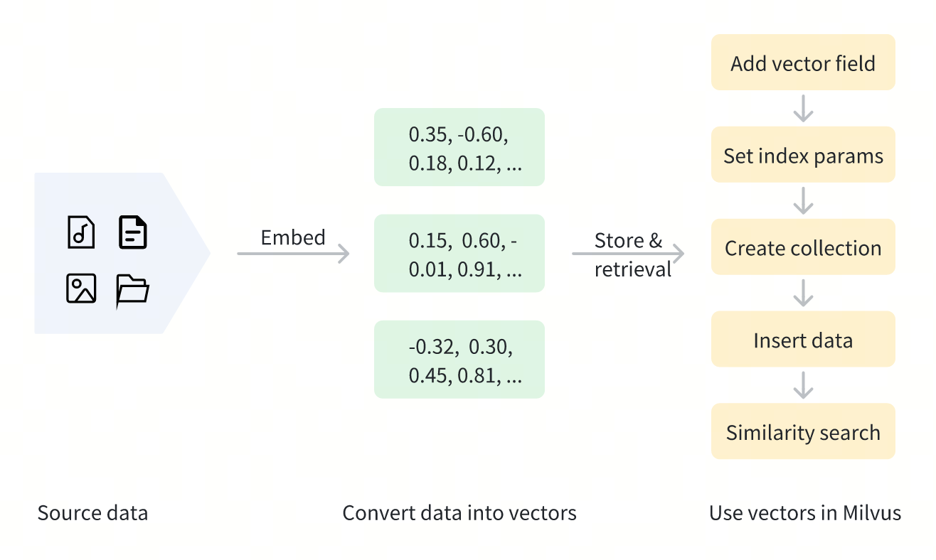Click arrow below Insert data box
Screen dimensions: 936x560
pos(803,385)
